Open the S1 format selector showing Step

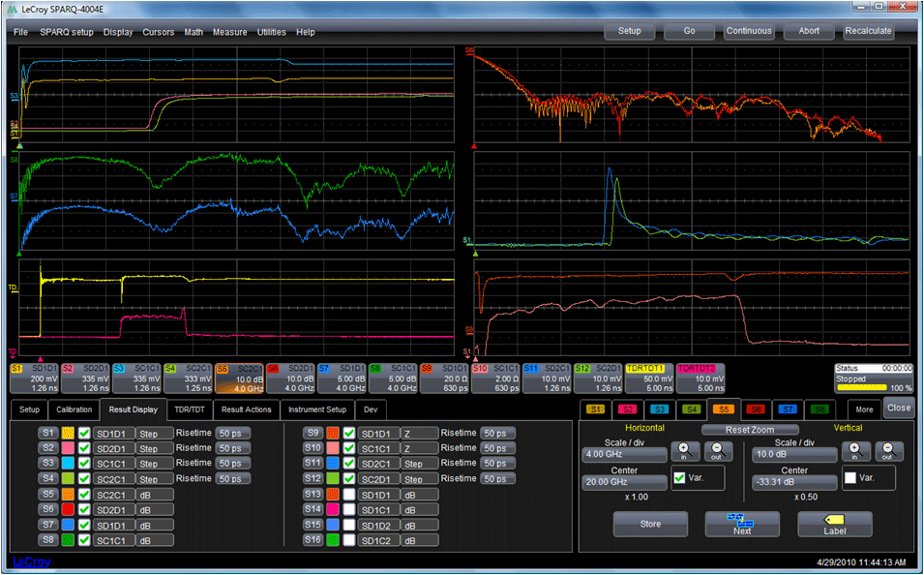[154, 433]
